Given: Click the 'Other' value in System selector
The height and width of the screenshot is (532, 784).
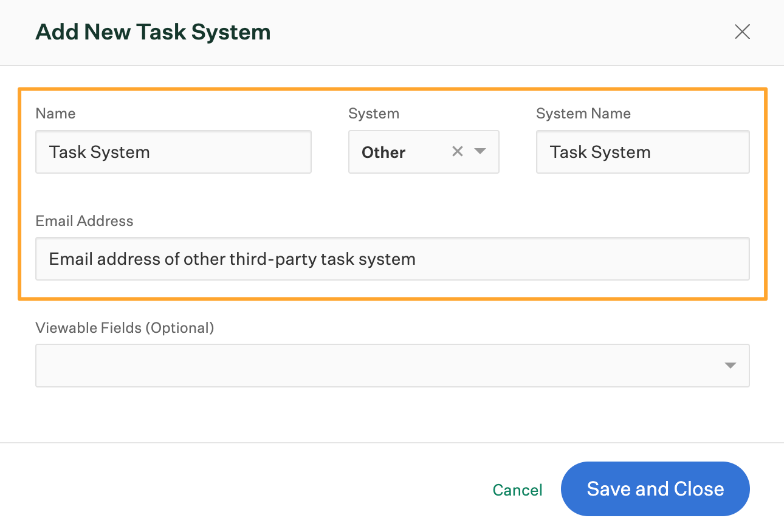Looking at the screenshot, I should click(x=383, y=152).
